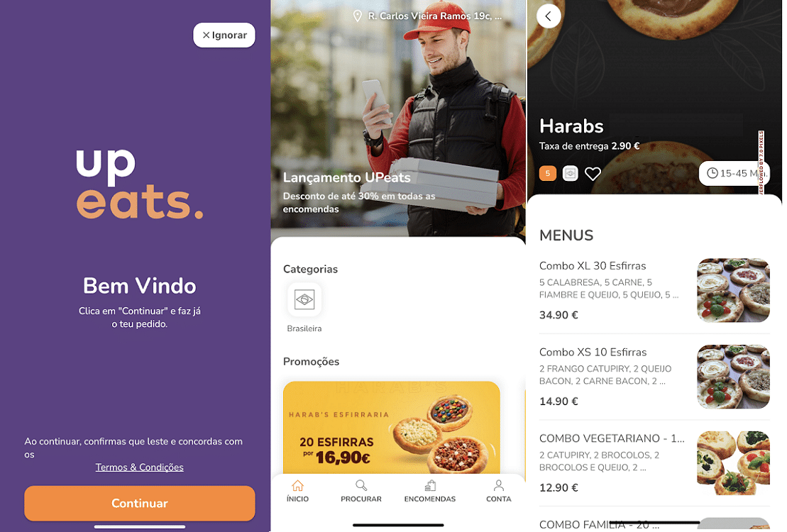The image size is (787, 532).
Task: Open the Termos & Condições link
Action: pos(140,467)
